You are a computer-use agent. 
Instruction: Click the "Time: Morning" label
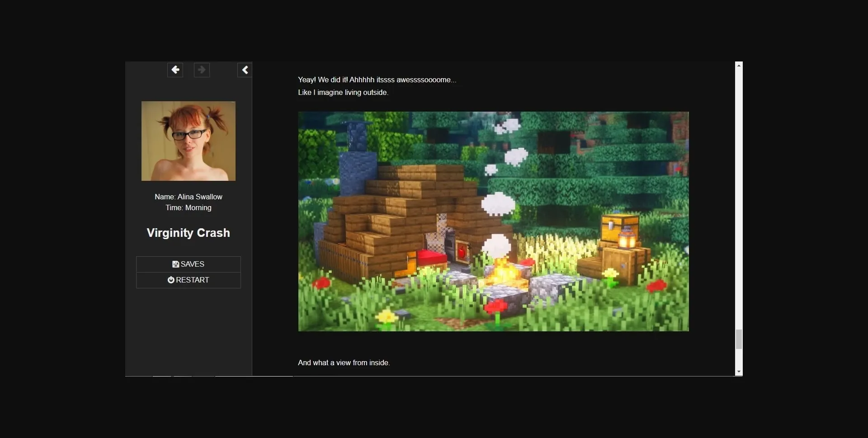[x=188, y=208]
